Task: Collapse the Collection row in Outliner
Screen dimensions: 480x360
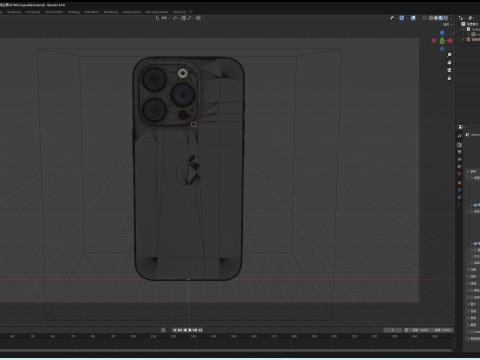Action: pos(463,29)
